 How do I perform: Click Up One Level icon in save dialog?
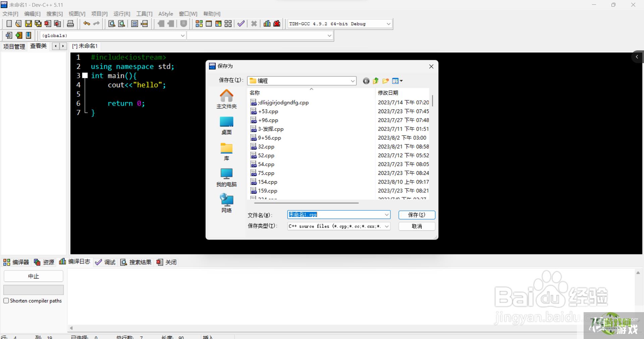[x=376, y=81]
